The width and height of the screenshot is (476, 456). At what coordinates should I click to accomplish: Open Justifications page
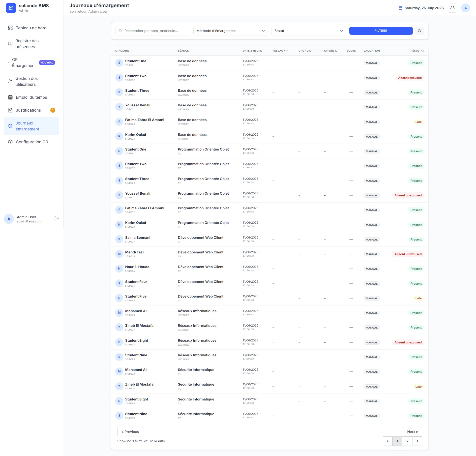31,110
